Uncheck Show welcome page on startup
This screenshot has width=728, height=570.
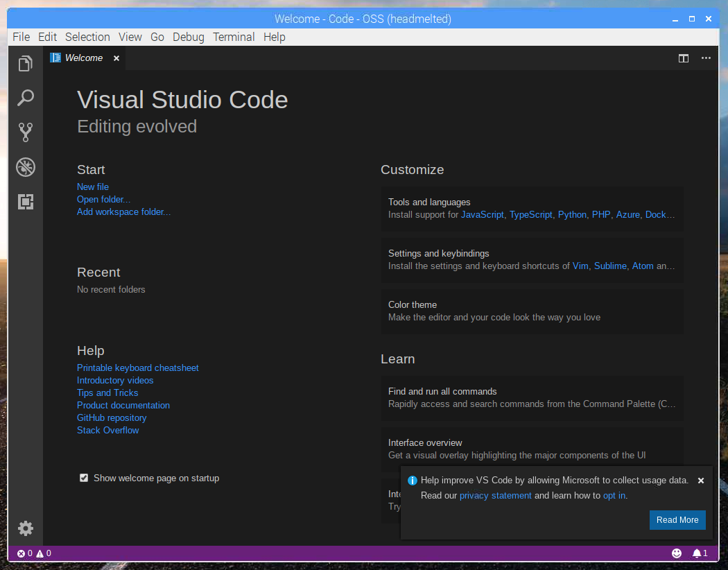click(84, 478)
